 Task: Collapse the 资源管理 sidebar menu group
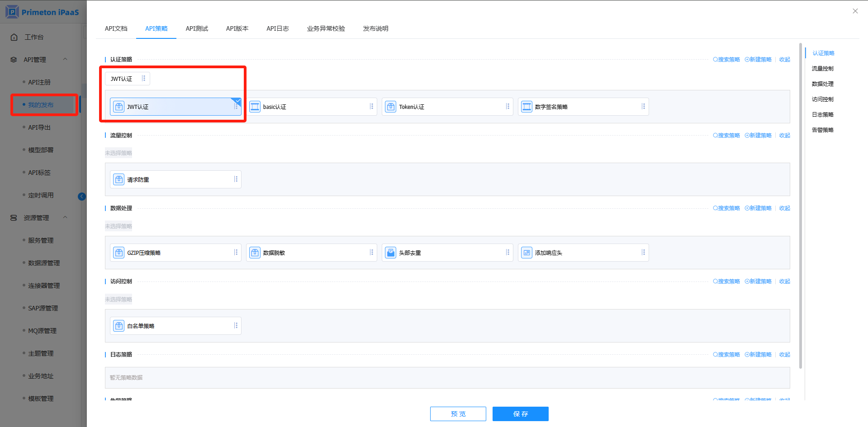point(65,217)
